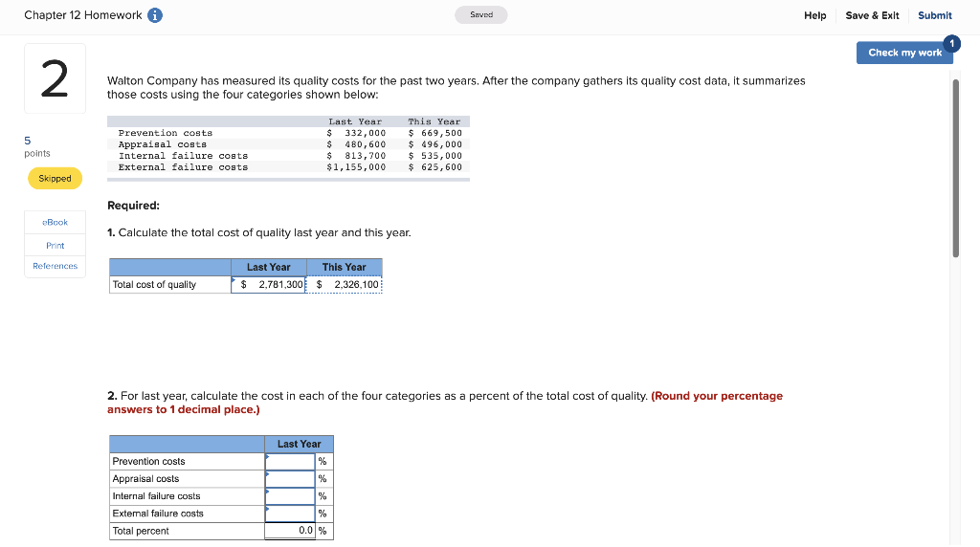Click the Prevention costs percent input
The height and width of the screenshot is (547, 980).
[290, 462]
